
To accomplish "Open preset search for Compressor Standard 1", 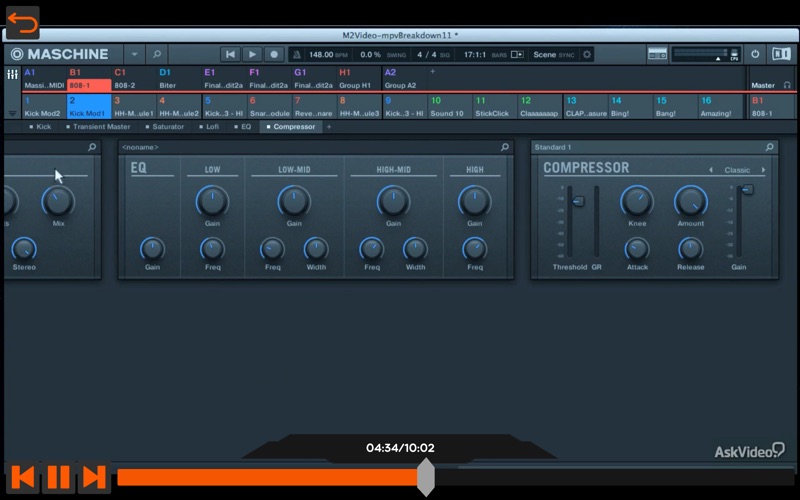I will click(769, 147).
